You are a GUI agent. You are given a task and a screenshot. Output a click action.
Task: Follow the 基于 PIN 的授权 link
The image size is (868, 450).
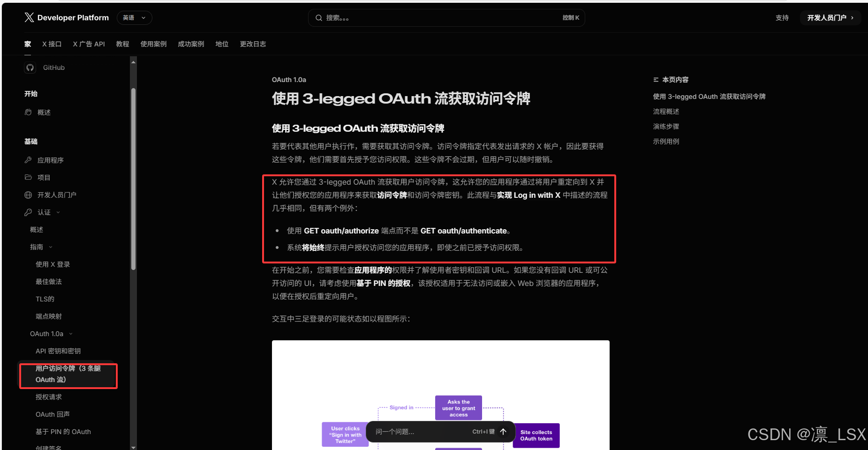point(384,283)
